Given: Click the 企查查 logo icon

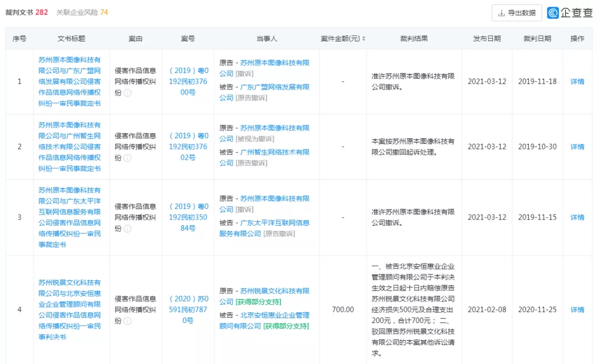Looking at the screenshot, I should [x=553, y=13].
